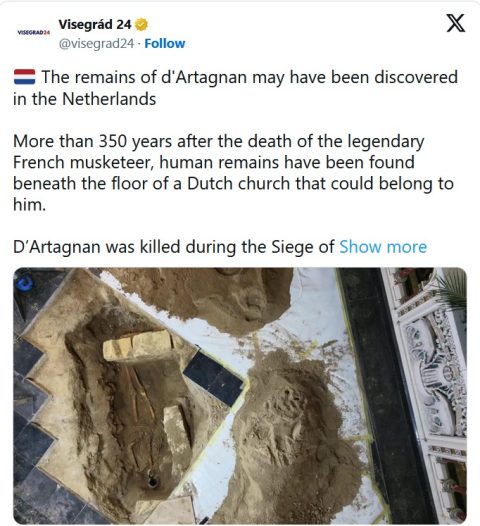The image size is (480, 526).
Task: Open the @visegrad24 handle
Action: tap(96, 44)
